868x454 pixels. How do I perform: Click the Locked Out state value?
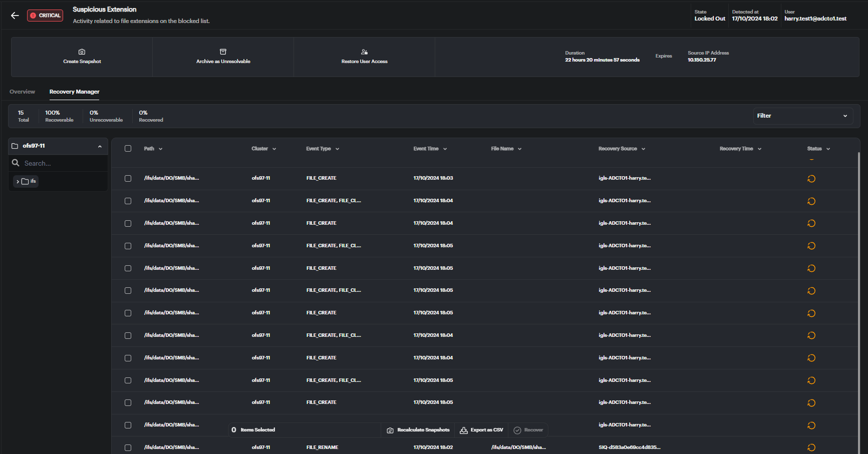point(710,19)
